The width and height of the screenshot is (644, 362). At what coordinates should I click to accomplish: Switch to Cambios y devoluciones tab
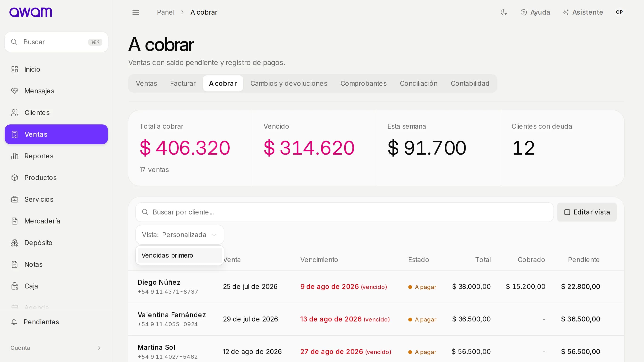pyautogui.click(x=289, y=83)
